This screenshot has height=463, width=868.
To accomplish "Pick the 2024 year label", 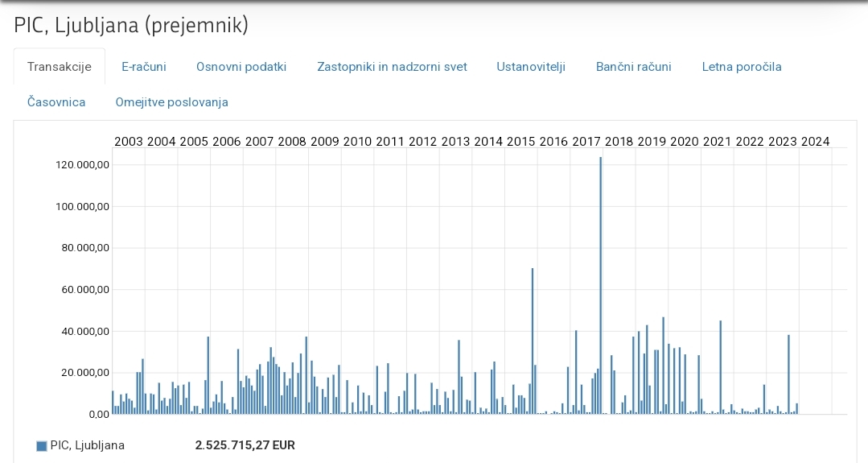I will tap(815, 142).
